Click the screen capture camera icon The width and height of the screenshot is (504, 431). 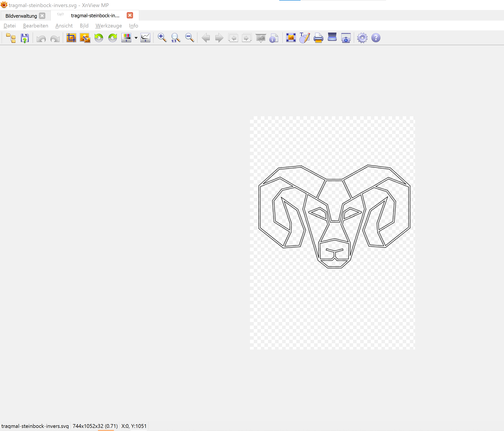tap(346, 38)
